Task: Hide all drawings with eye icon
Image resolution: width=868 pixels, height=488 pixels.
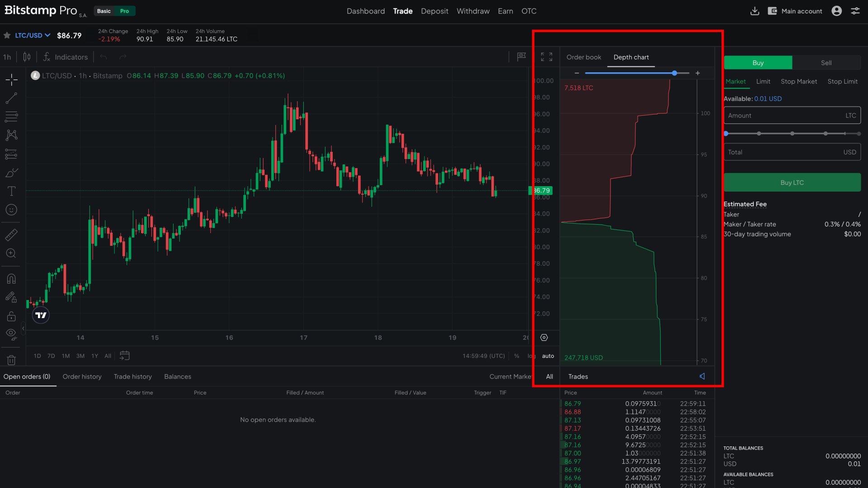Action: 11,334
